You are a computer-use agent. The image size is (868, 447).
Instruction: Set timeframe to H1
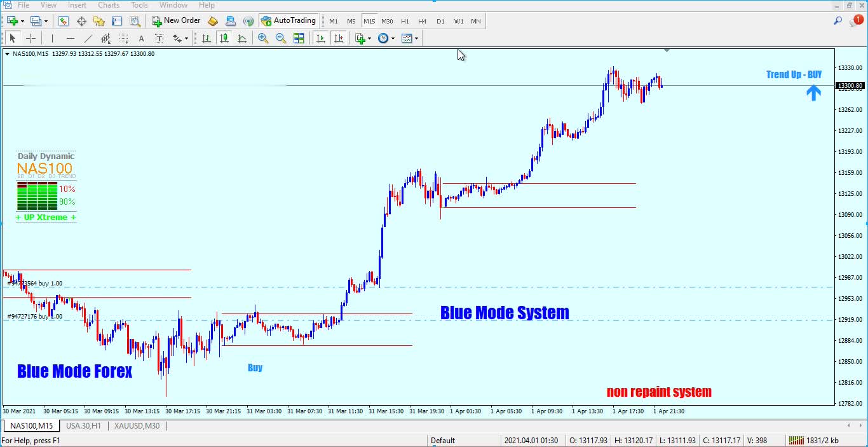click(405, 21)
